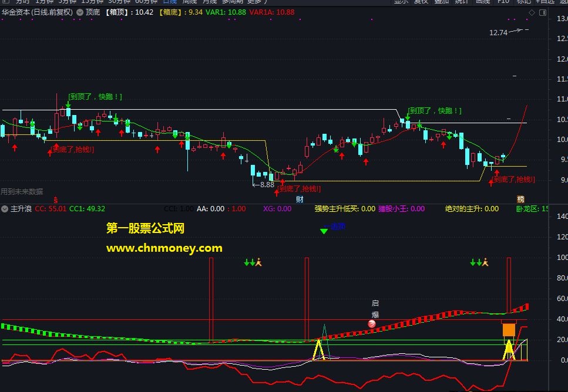This screenshot has width=568, height=392.
Task: Switch to the 日线 period tab
Action: coord(170,2)
